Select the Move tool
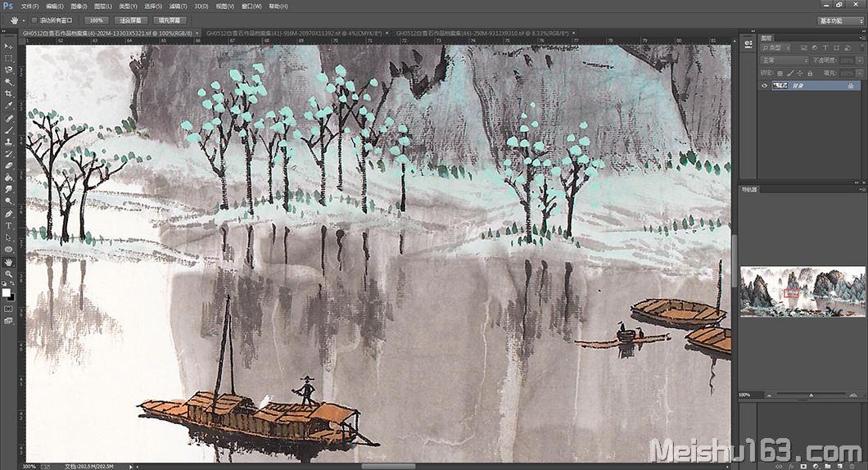This screenshot has width=868, height=470. point(8,47)
